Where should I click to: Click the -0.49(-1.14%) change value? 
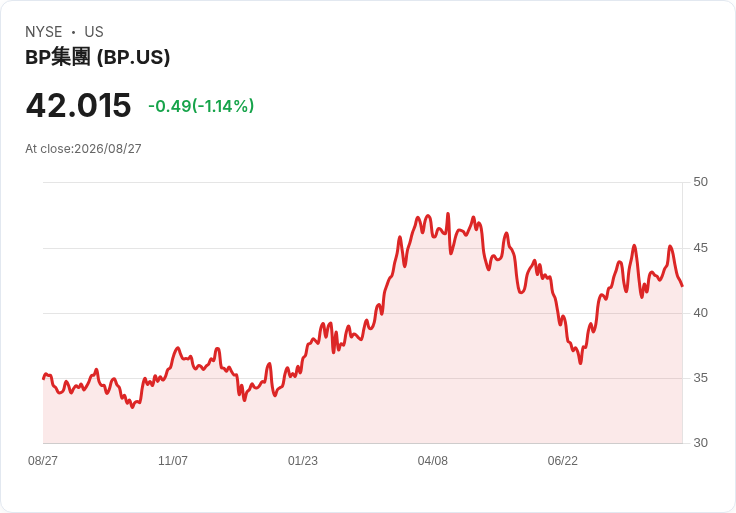[x=201, y=106]
